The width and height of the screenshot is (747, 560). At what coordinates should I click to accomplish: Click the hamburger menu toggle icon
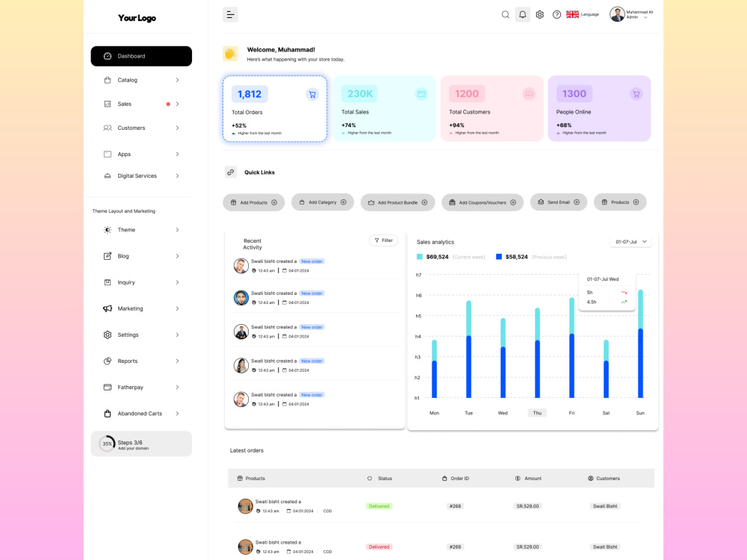tap(230, 15)
